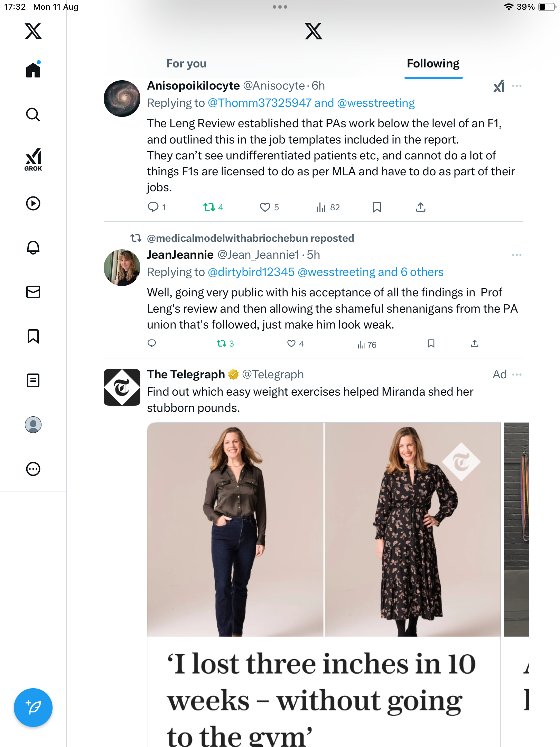
Task: Select the Following tab
Action: 433,64
